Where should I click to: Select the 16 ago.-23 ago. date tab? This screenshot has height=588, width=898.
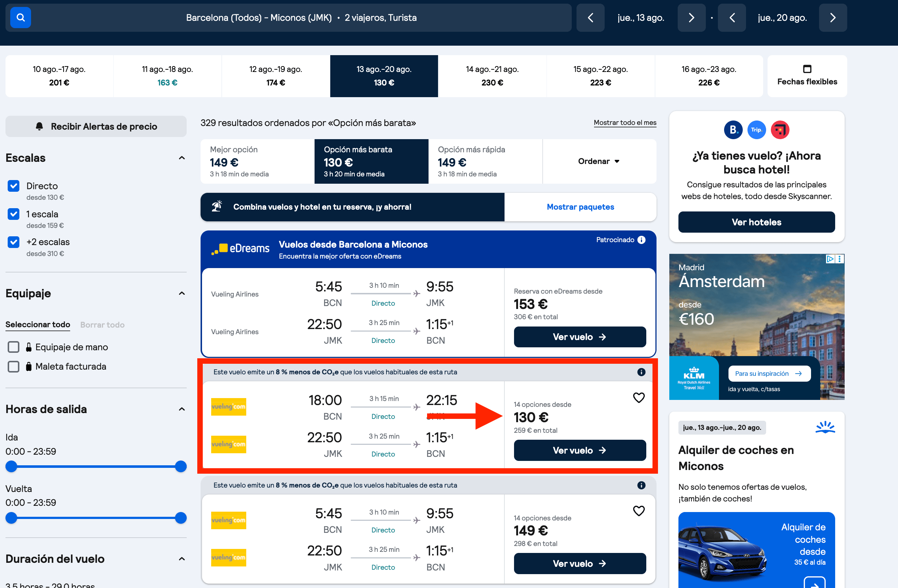coord(709,76)
